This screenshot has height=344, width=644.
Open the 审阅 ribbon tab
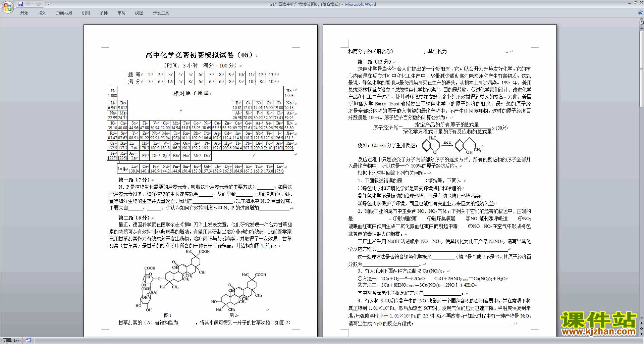[121, 13]
